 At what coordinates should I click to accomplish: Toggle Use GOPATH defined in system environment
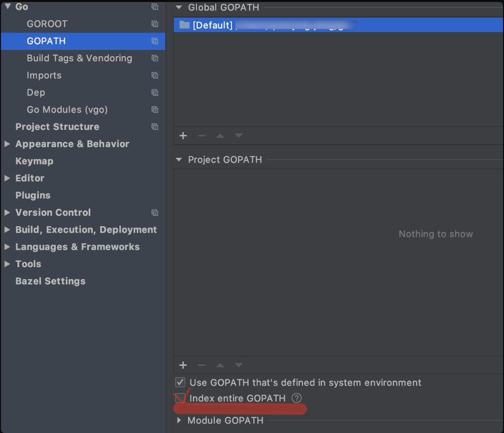coord(180,382)
